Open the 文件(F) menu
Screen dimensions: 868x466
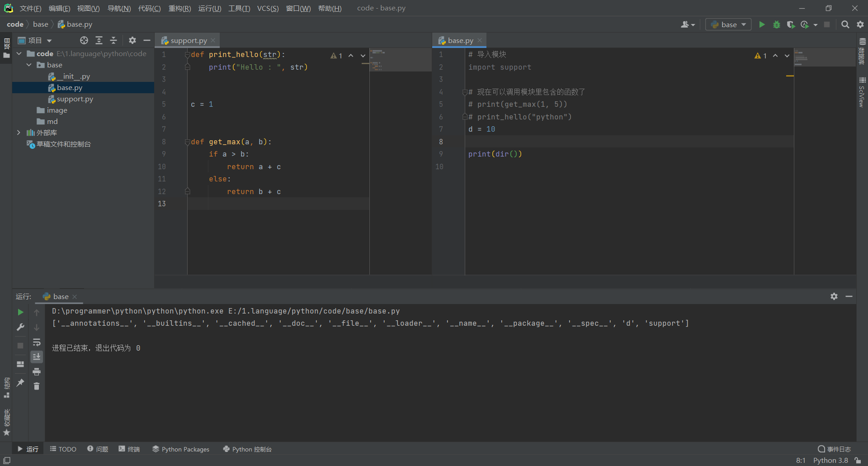pyautogui.click(x=30, y=8)
